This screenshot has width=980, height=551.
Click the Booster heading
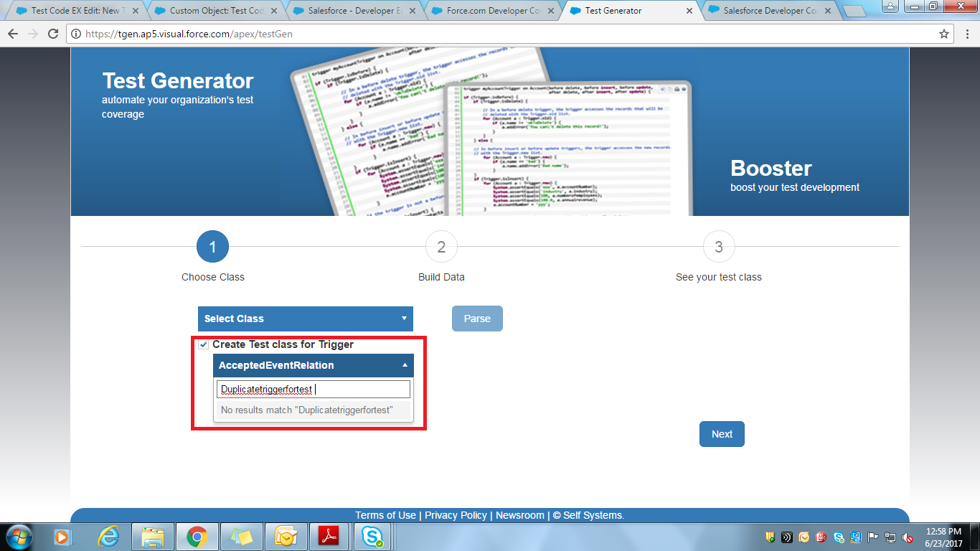[x=771, y=168]
